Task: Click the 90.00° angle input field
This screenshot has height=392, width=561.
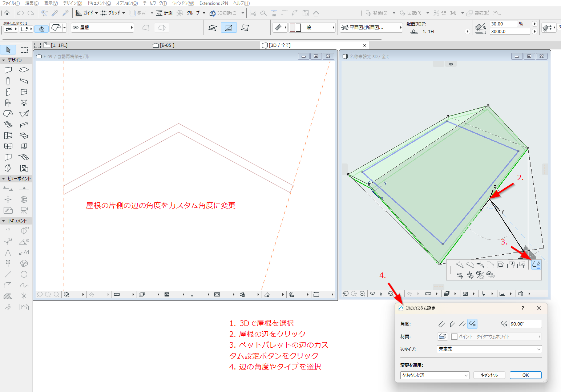Action: [525, 324]
